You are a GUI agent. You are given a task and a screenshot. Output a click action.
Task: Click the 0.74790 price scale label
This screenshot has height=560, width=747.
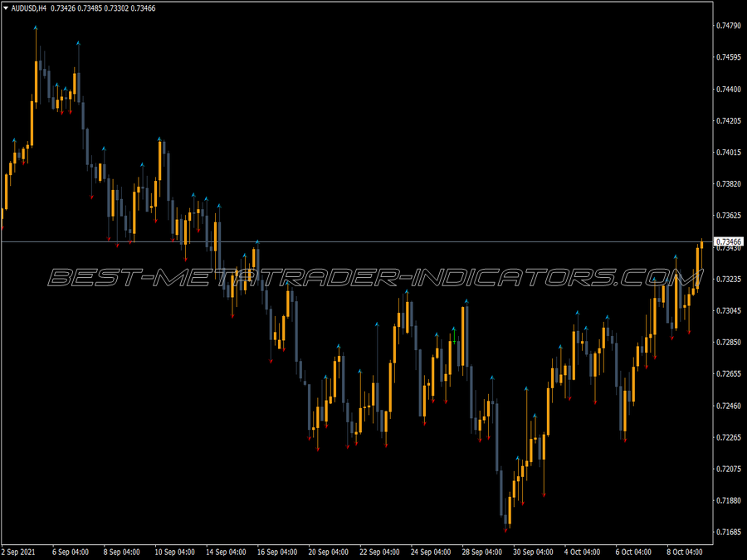coord(729,26)
